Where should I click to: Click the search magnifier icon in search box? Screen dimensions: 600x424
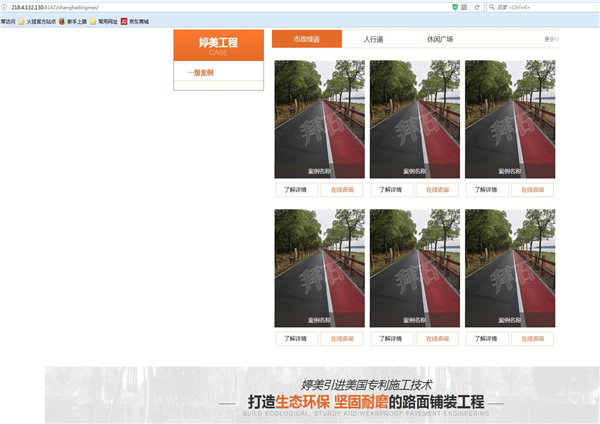point(491,7)
